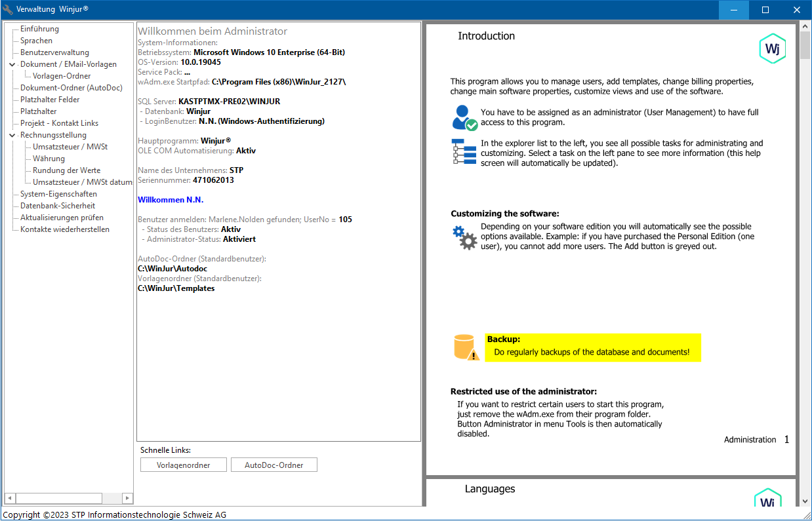Open Datenbank-Sicherheit in the tree
The width and height of the screenshot is (812, 521).
click(58, 206)
